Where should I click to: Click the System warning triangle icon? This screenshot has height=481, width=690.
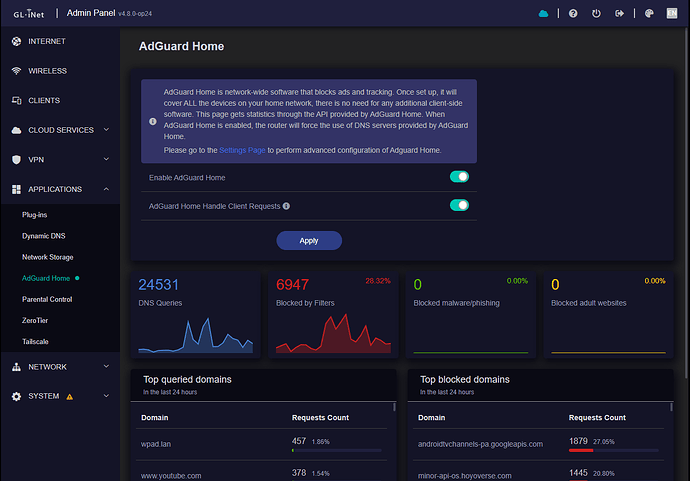click(x=70, y=397)
